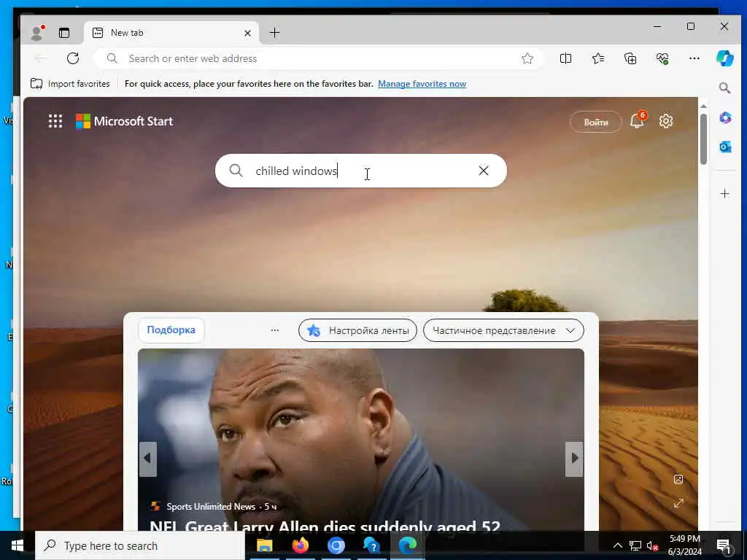Add this page to favorites star

click(527, 58)
